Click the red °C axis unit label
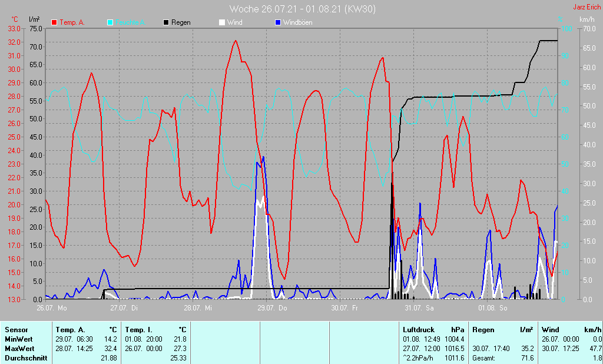Viewport: 603px width, 364px height. coord(15,19)
